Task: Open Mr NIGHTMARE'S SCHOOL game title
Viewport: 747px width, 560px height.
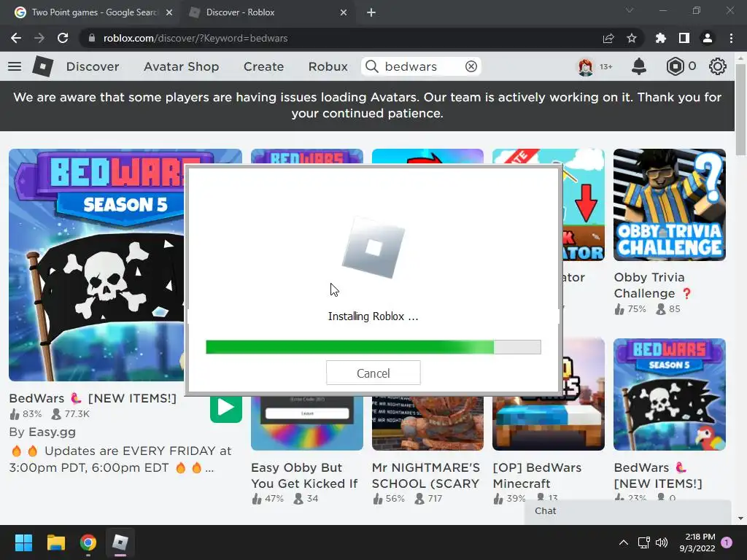Action: pyautogui.click(x=425, y=475)
